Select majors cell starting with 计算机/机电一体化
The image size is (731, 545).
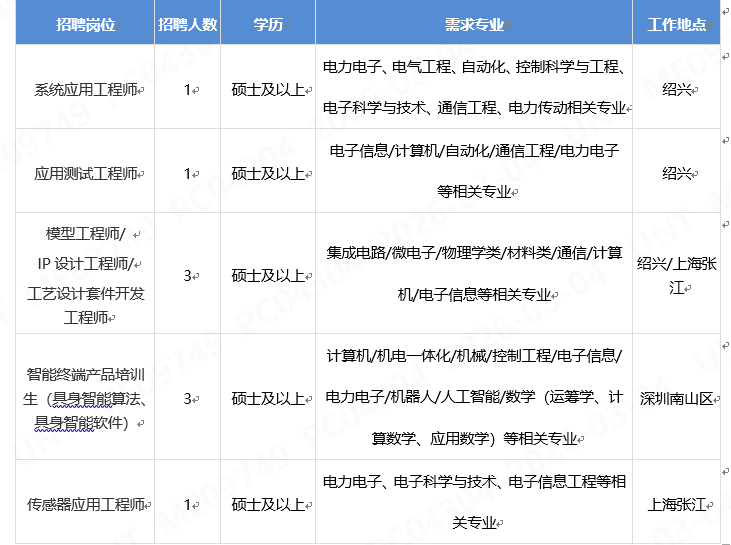point(474,397)
